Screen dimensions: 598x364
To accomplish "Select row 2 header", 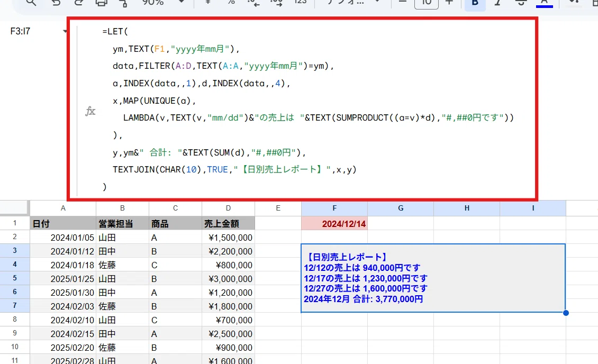I will 14,236.
